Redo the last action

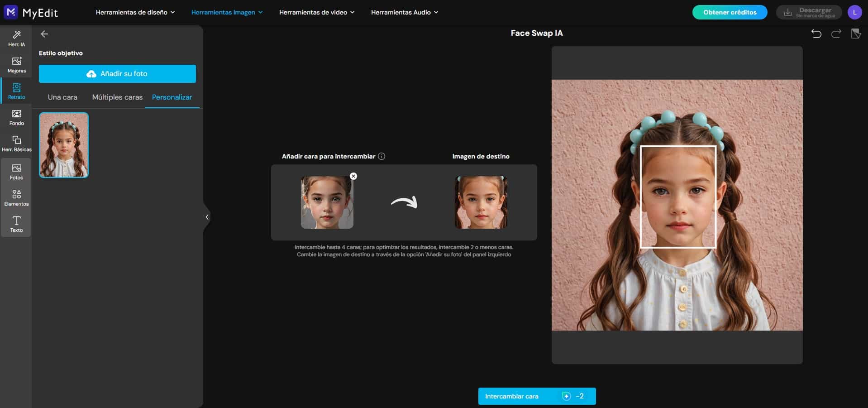click(x=836, y=34)
